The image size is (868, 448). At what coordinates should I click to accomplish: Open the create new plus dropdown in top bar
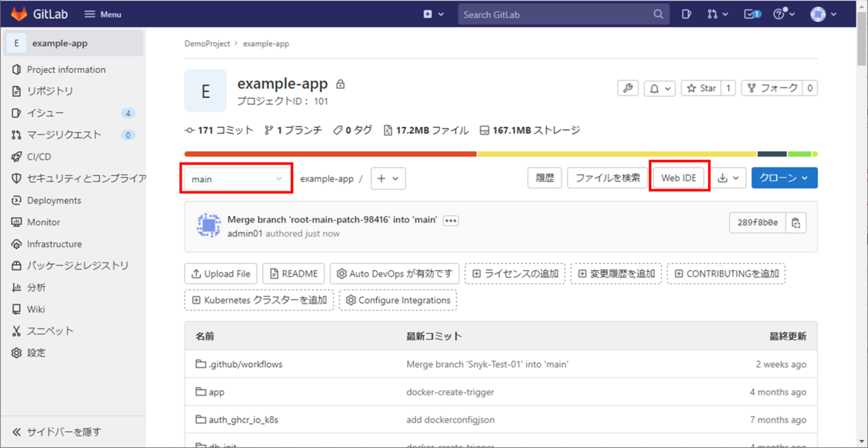click(x=433, y=14)
